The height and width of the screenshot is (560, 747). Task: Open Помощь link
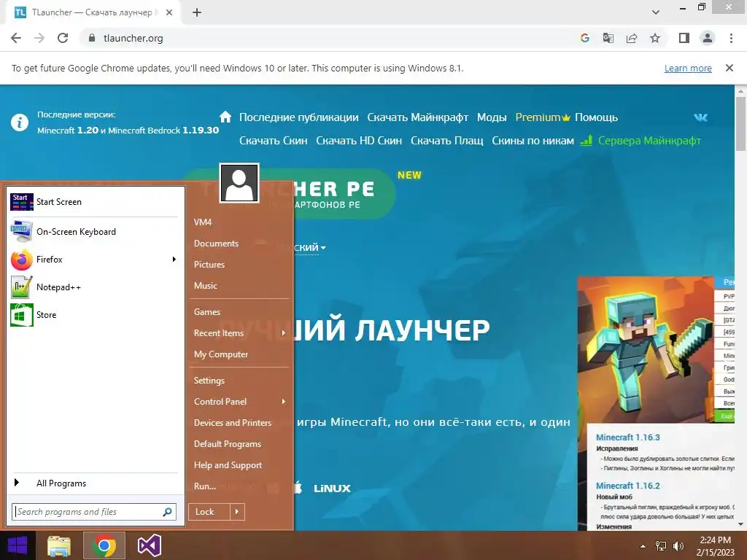597,117
